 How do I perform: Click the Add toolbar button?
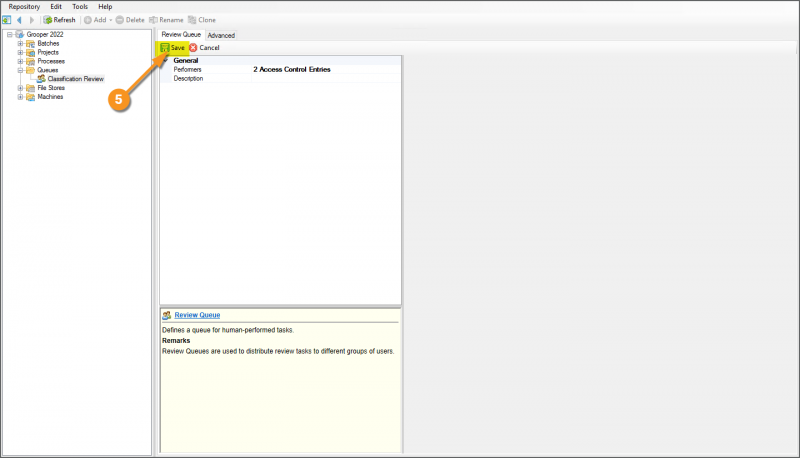pyautogui.click(x=95, y=20)
